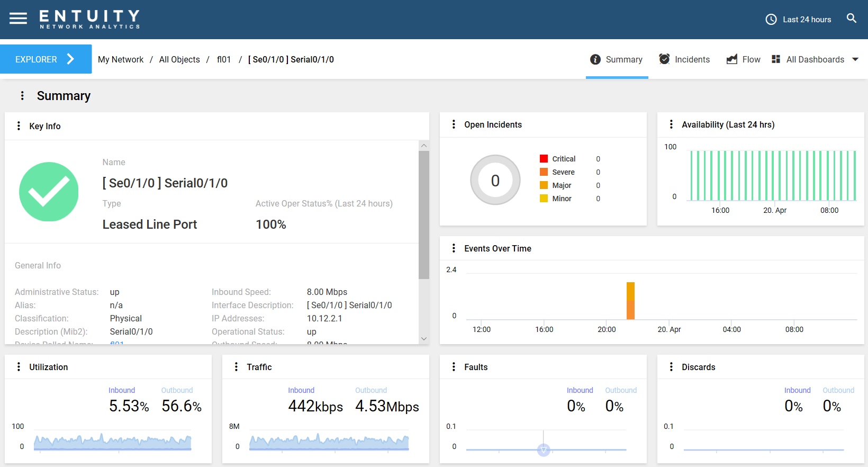Click the Faults chart marker handle
The width and height of the screenshot is (868, 467).
(544, 450)
